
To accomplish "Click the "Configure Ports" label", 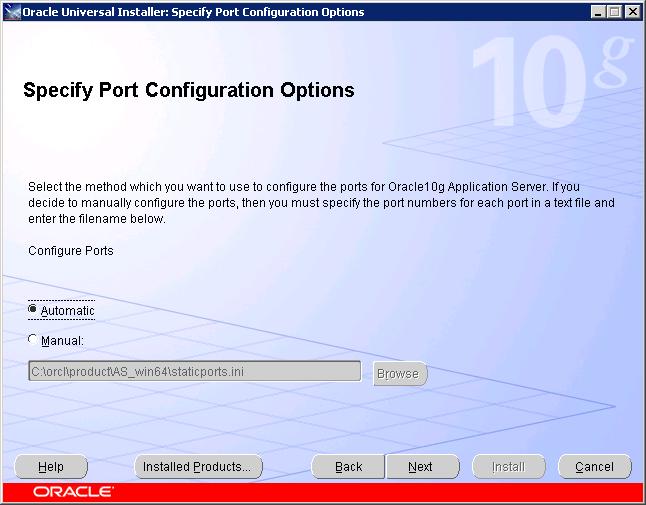I will [x=71, y=251].
